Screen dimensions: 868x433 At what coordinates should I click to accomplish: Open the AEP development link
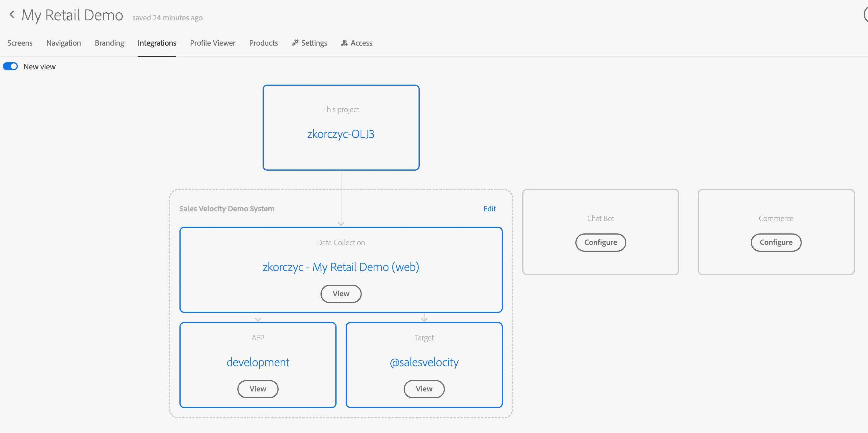pos(258,362)
